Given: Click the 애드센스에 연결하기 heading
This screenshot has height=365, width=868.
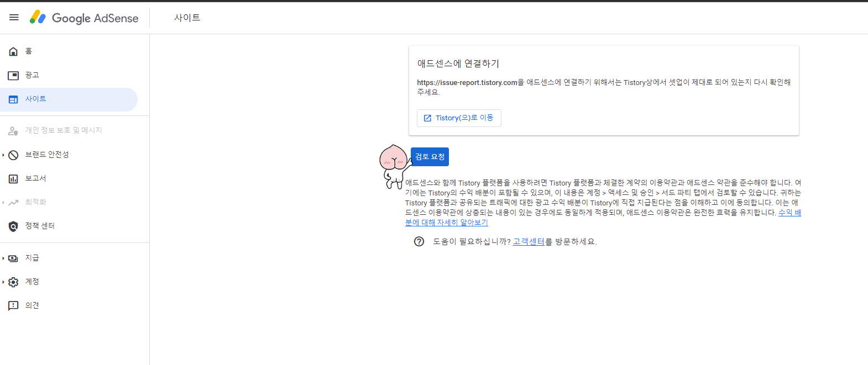Looking at the screenshot, I should coord(458,64).
